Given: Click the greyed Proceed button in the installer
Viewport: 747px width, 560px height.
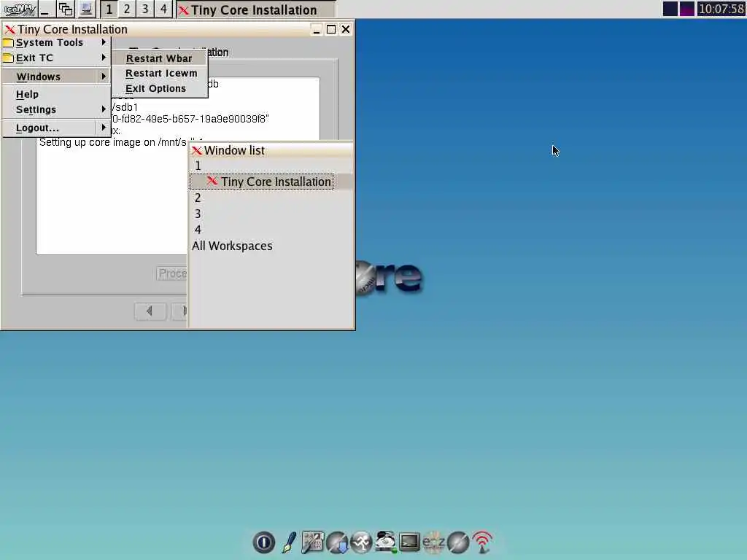Looking at the screenshot, I should click(171, 273).
